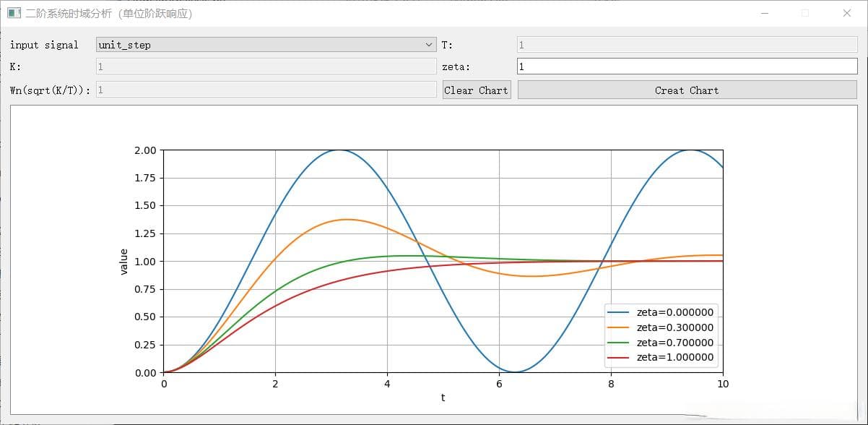This screenshot has height=425, width=868.
Task: Click the Creat Chart button
Action: 687,90
